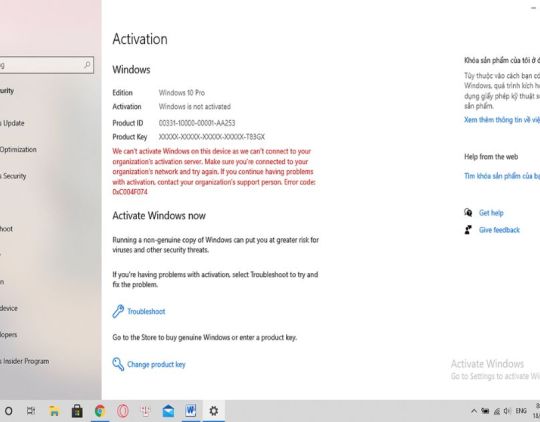
Task: Open 'Xem thêm thông tin' link
Action: [502, 120]
